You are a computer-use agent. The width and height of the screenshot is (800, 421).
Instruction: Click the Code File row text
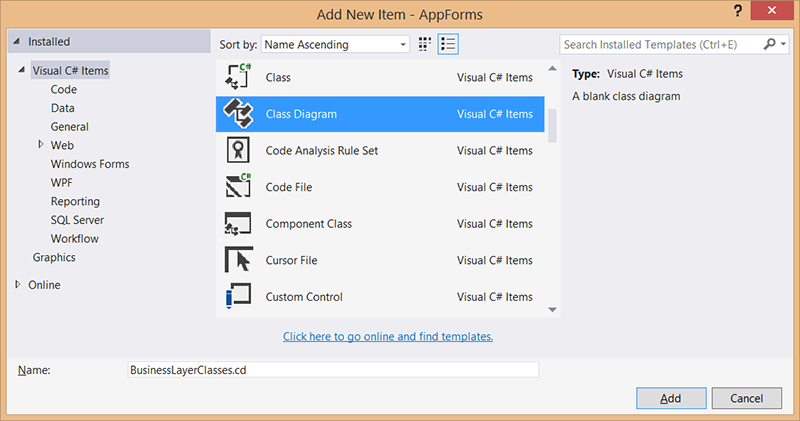pyautogui.click(x=289, y=187)
